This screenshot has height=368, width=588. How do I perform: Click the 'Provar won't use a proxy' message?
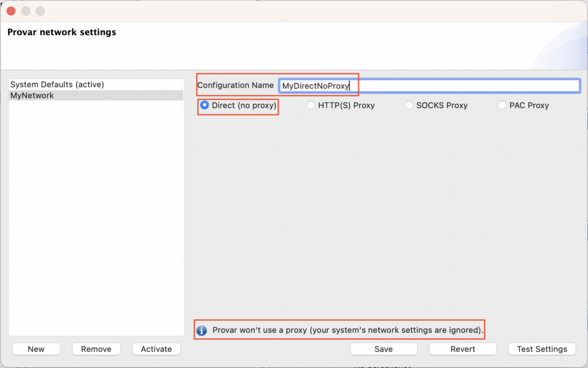point(347,330)
